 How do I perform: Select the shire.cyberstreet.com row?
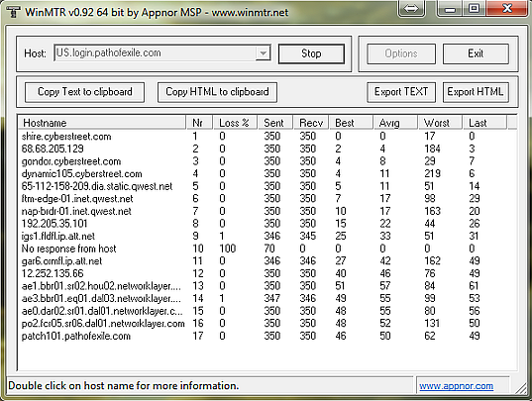(266, 137)
